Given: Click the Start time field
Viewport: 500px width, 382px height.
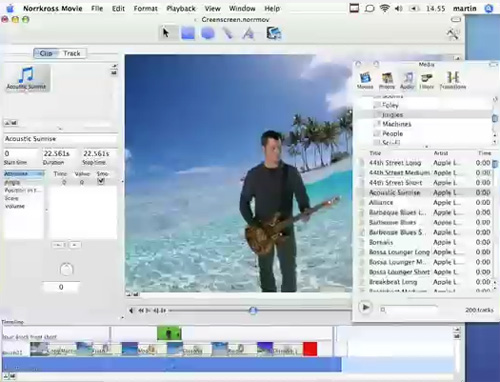Looking at the screenshot, I should tap(21, 154).
